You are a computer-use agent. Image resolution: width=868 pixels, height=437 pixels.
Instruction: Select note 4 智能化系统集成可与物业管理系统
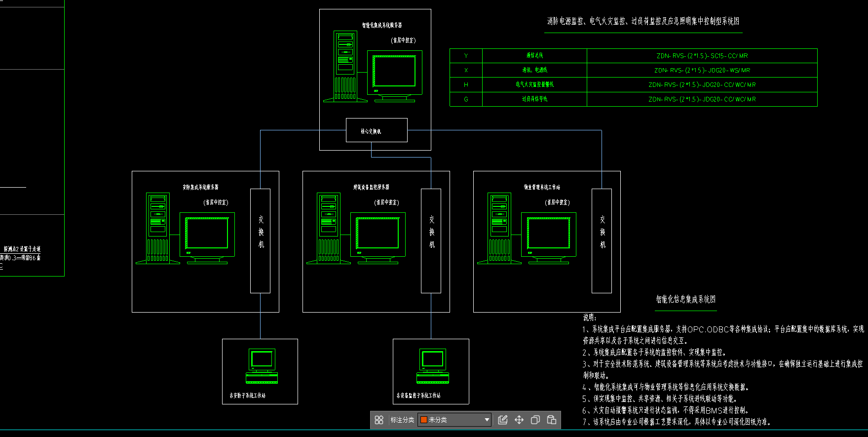pos(666,387)
